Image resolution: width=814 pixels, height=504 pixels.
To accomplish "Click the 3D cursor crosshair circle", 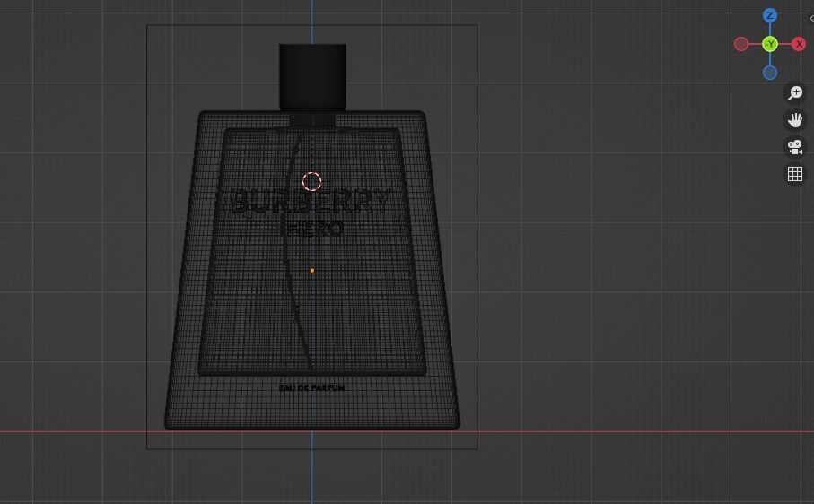I will [312, 181].
